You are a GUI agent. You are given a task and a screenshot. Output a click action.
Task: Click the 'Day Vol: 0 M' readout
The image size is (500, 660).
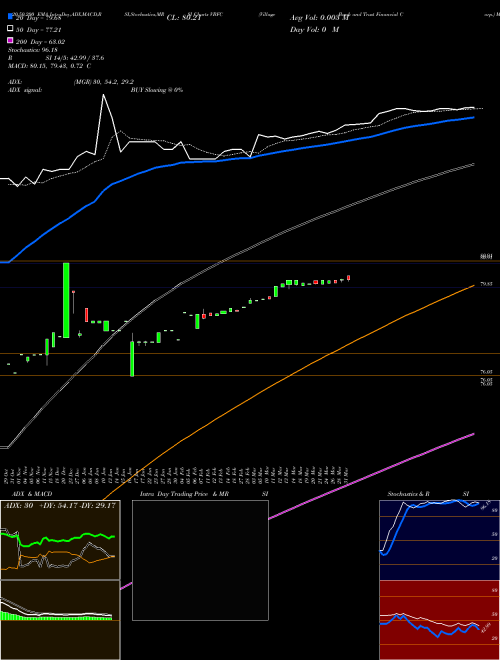(314, 30)
